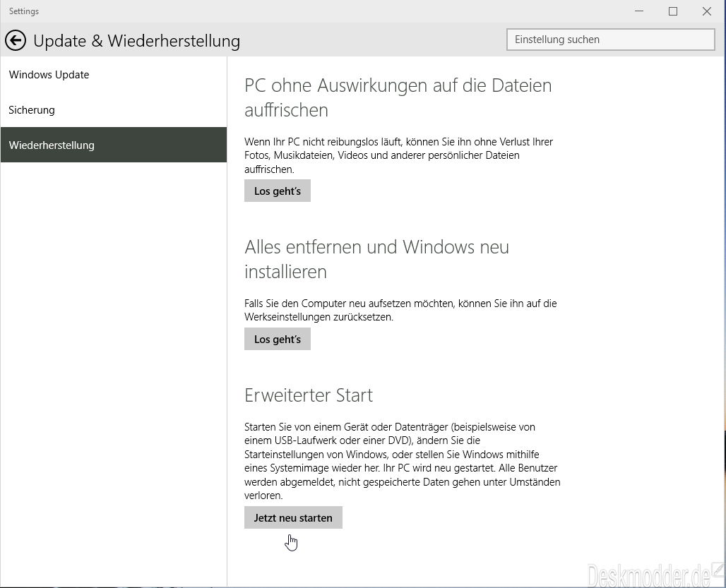This screenshot has height=588, width=726.
Task: Click Jetzt neu starten button
Action: coord(293,517)
